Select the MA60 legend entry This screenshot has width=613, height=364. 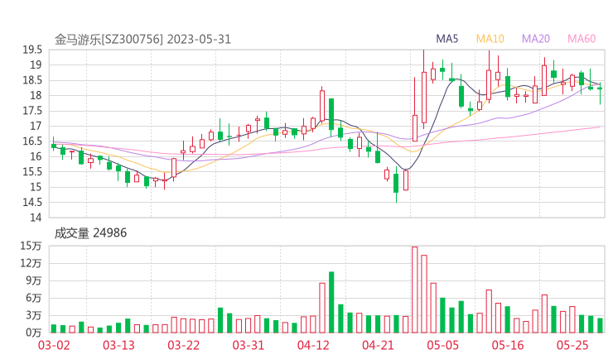click(581, 39)
